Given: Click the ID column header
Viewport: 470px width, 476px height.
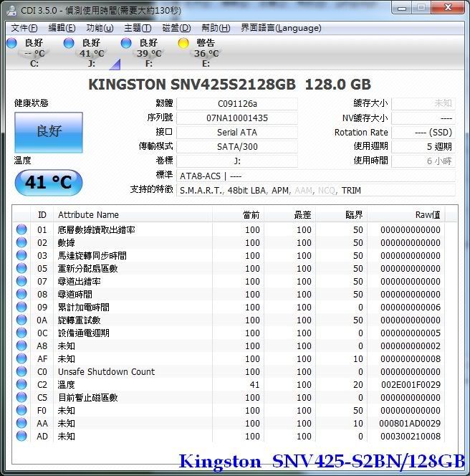Looking at the screenshot, I should click(42, 214).
